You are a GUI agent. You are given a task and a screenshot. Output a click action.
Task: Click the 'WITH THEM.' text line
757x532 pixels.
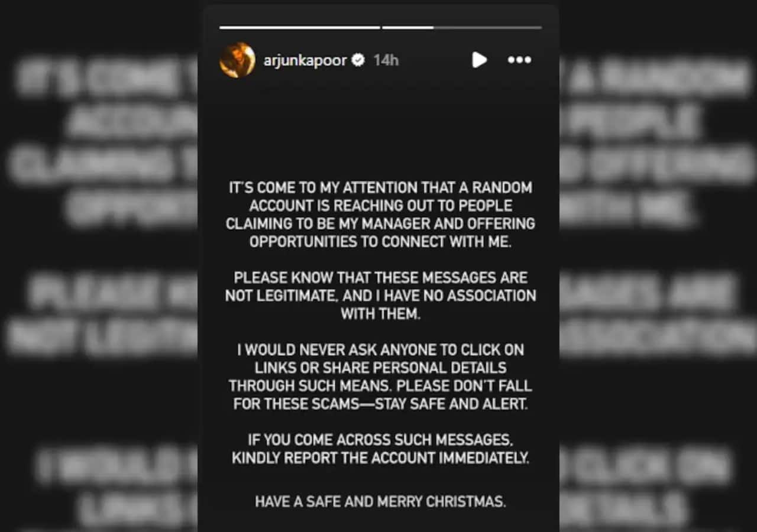pyautogui.click(x=380, y=314)
